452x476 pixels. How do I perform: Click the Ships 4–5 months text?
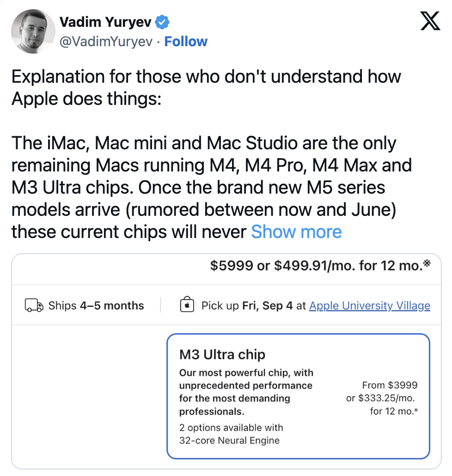pos(96,305)
